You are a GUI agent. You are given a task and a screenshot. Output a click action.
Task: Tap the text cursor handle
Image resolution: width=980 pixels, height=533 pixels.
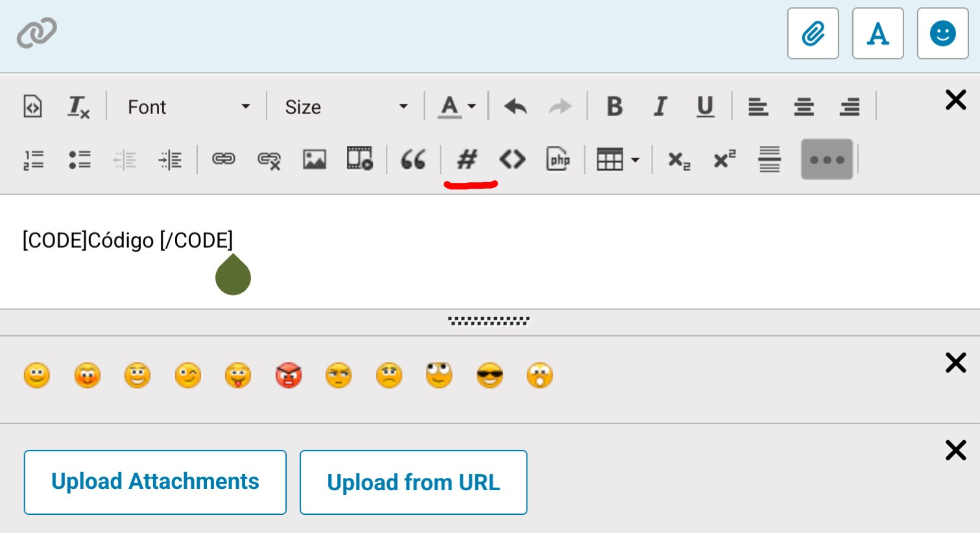click(233, 275)
